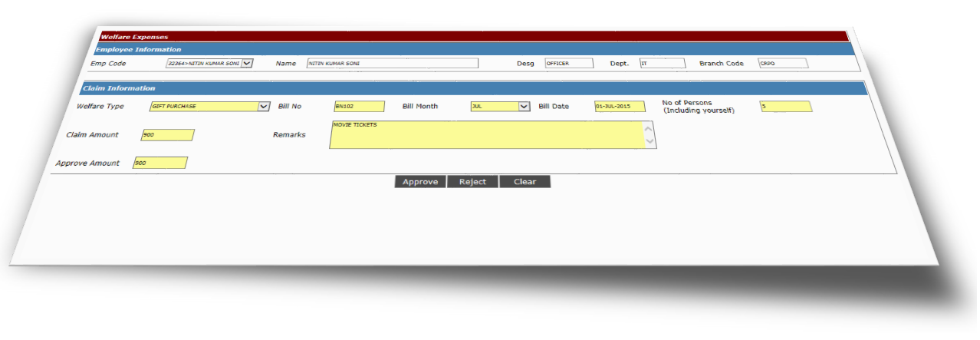Click the Claim Amount field
The image size is (980, 340).
click(x=167, y=135)
